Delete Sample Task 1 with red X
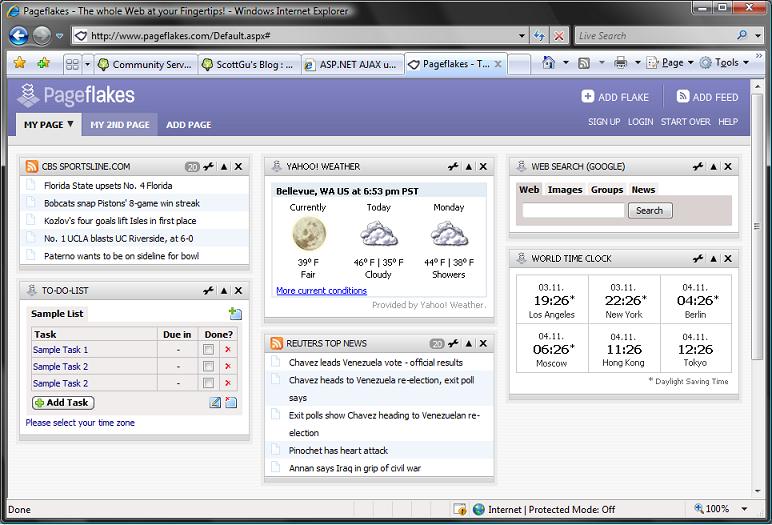Image resolution: width=772 pixels, height=525 pixels. [228, 350]
